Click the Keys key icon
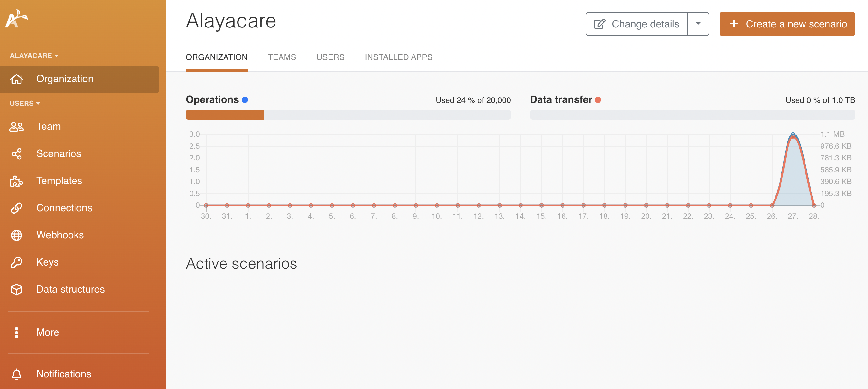The width and height of the screenshot is (868, 389). click(x=16, y=262)
